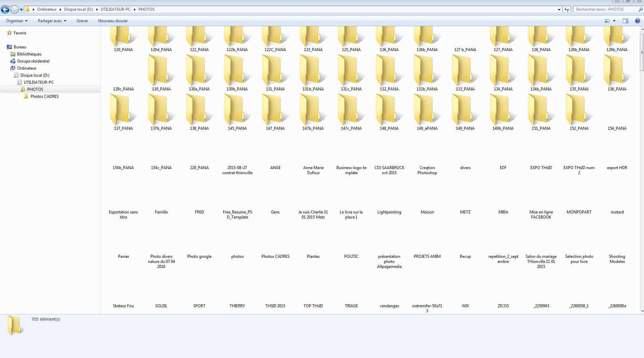Click the Back navigation arrow
Viewport: 644px width, 358px height.
click(5, 9)
